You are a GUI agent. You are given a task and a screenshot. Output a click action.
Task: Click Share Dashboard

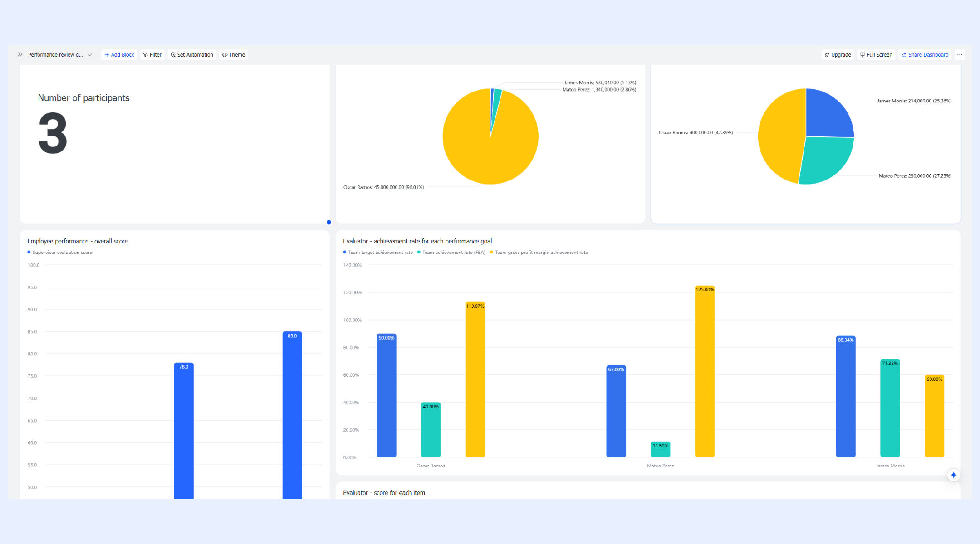[x=925, y=55]
